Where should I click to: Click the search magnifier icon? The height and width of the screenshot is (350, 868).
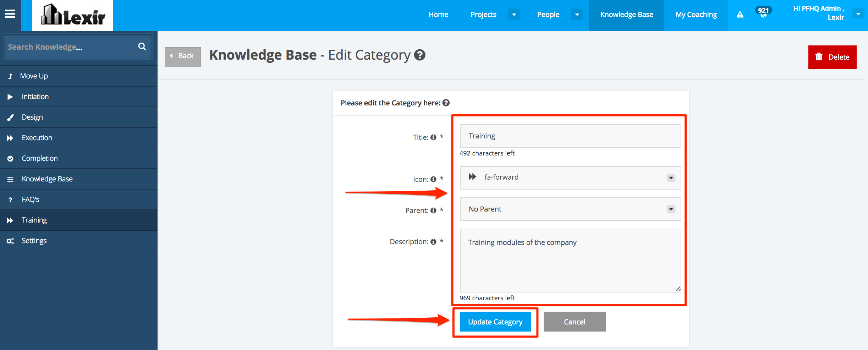142,47
